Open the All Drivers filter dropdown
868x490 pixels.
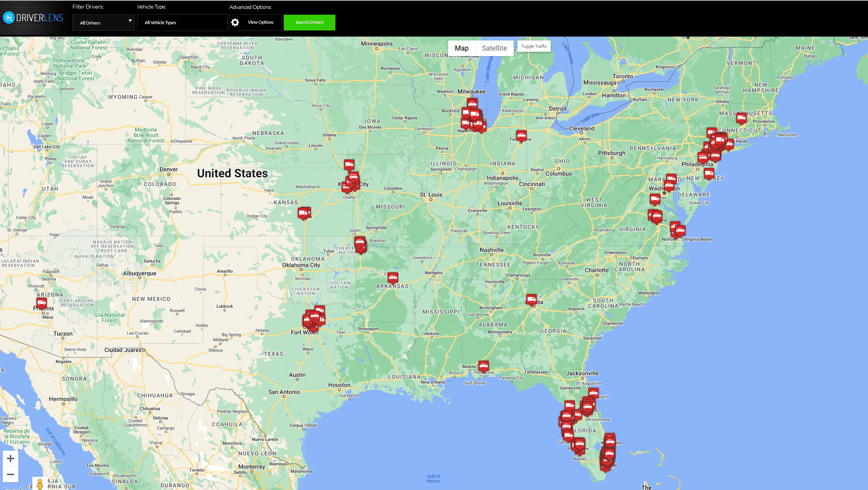point(103,22)
